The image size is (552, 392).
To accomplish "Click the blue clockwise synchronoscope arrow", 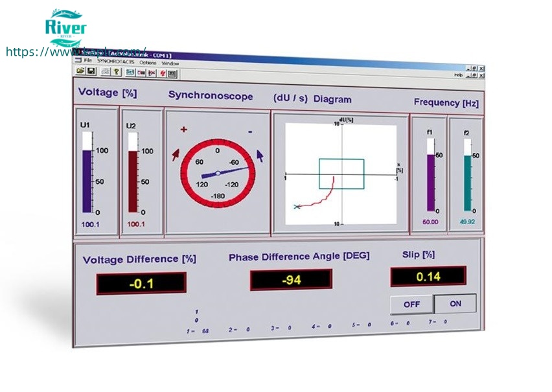I will 260,156.
